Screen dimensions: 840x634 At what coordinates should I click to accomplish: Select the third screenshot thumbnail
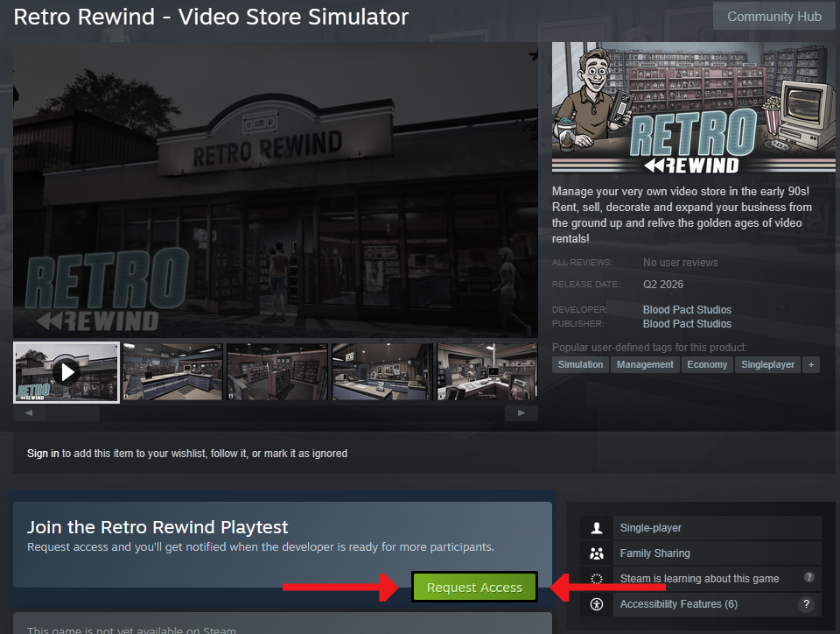click(x=277, y=372)
